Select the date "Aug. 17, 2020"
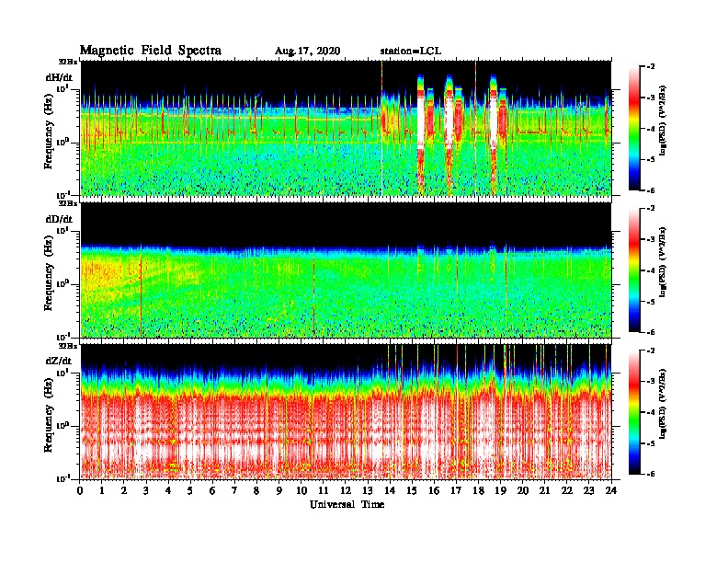728x563 pixels. click(307, 52)
